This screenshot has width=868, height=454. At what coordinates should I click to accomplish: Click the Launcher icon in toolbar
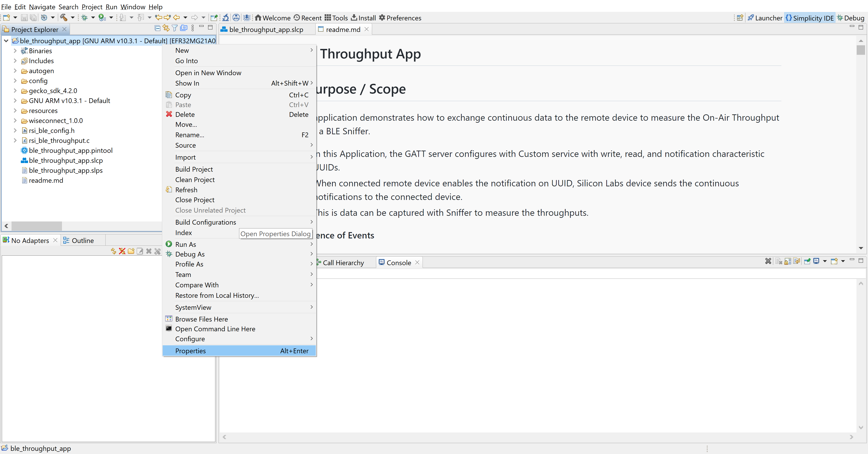[750, 18]
